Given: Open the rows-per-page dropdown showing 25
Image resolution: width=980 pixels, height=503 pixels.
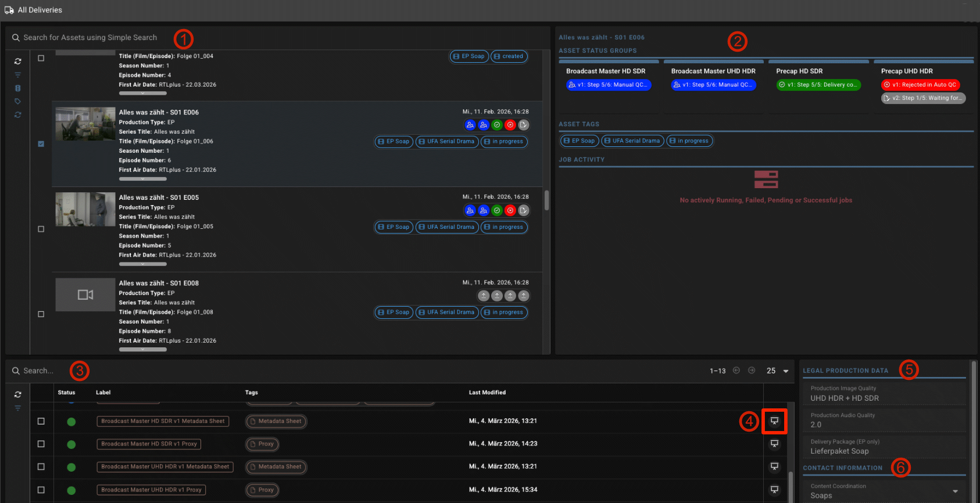Looking at the screenshot, I should point(778,371).
